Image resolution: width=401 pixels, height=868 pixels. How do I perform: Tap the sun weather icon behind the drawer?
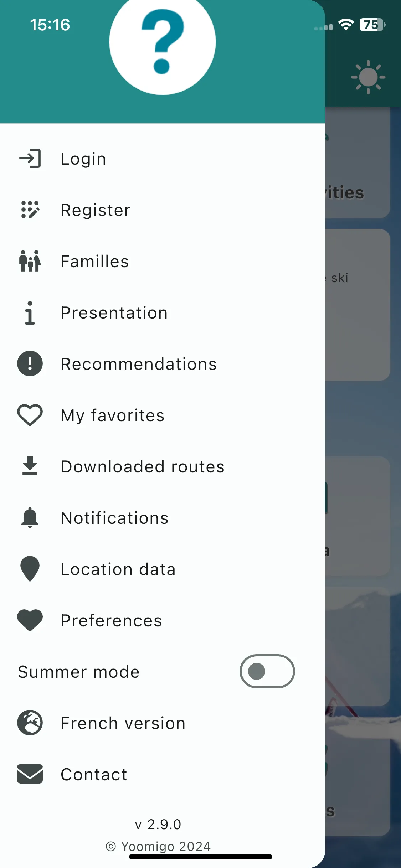coord(368,77)
